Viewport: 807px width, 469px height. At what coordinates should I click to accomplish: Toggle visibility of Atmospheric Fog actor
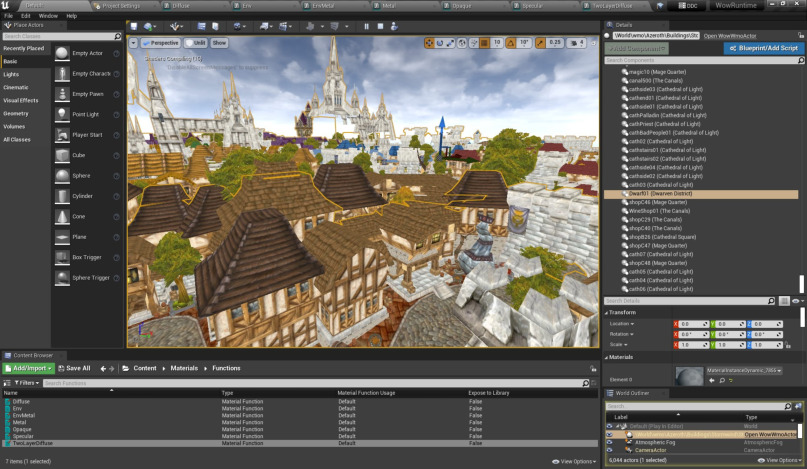(610, 442)
